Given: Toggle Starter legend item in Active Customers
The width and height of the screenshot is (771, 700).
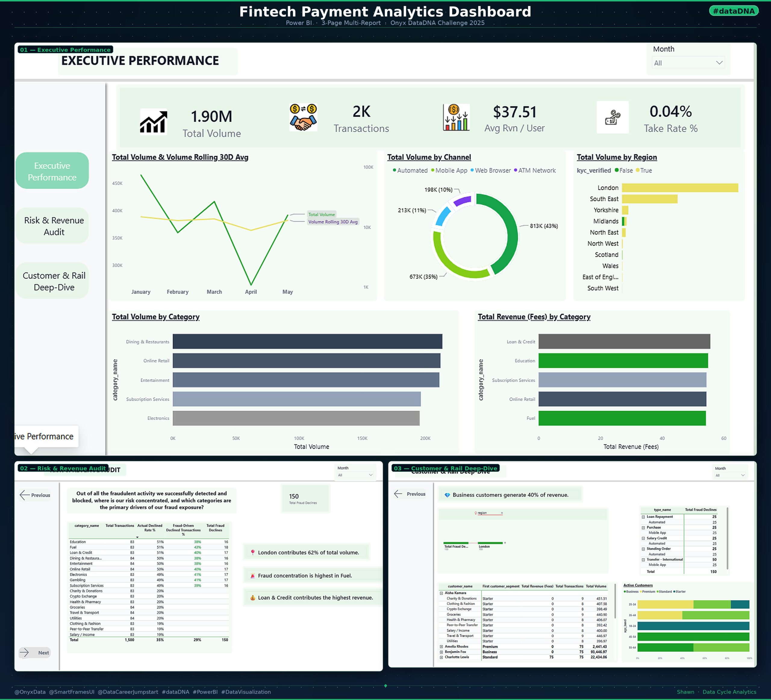Looking at the screenshot, I should [679, 591].
